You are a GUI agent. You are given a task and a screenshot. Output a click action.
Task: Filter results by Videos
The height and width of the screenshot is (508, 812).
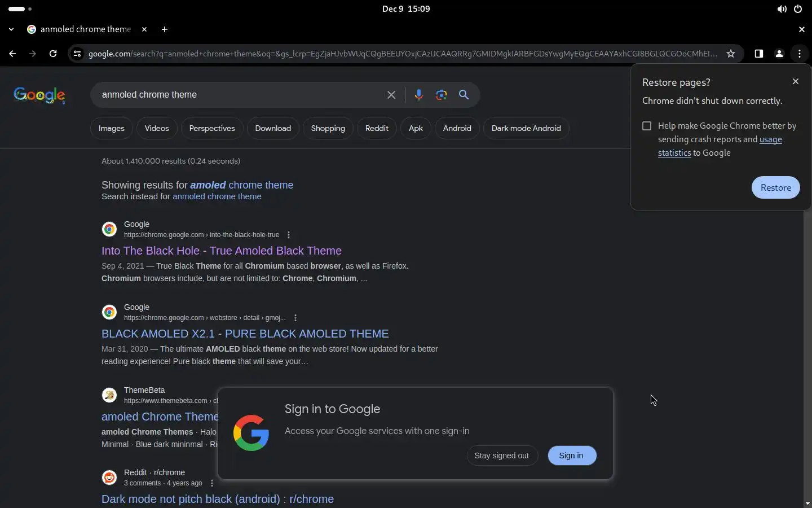[157, 128]
